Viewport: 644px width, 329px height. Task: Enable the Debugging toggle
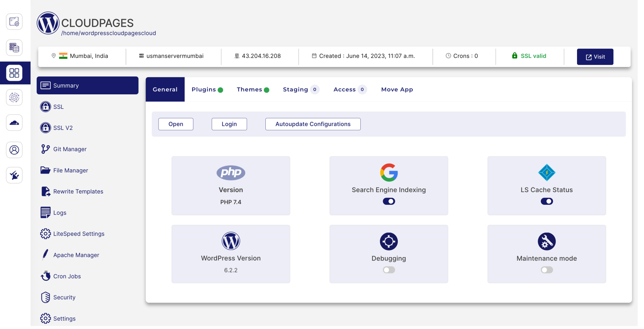[389, 270]
